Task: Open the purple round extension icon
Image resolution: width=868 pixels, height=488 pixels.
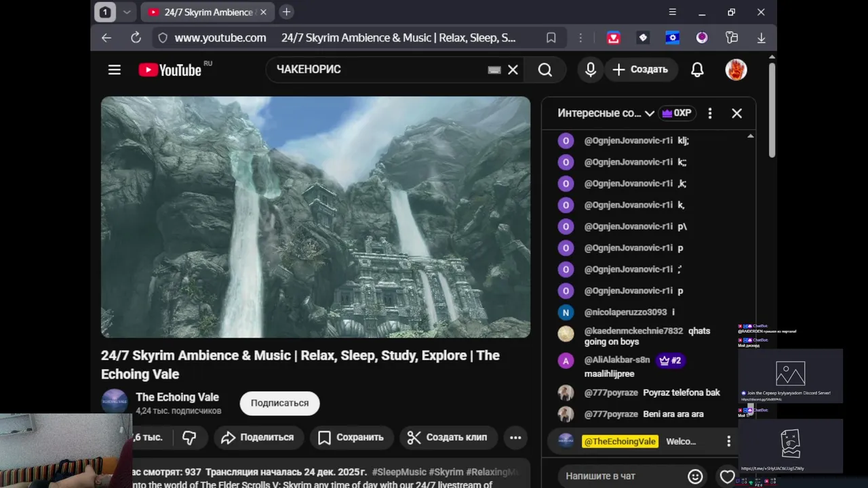Action: [702, 38]
